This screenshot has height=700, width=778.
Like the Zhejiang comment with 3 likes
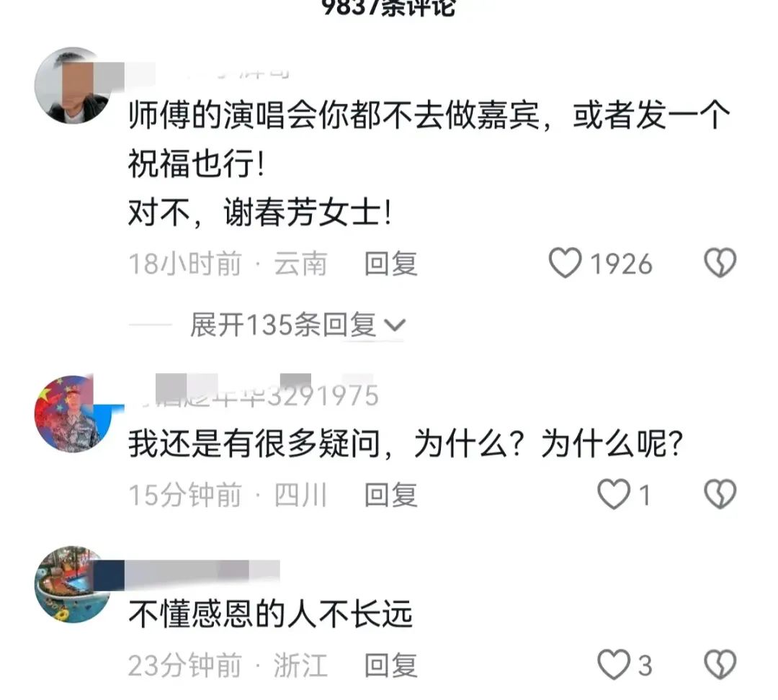pos(613,665)
